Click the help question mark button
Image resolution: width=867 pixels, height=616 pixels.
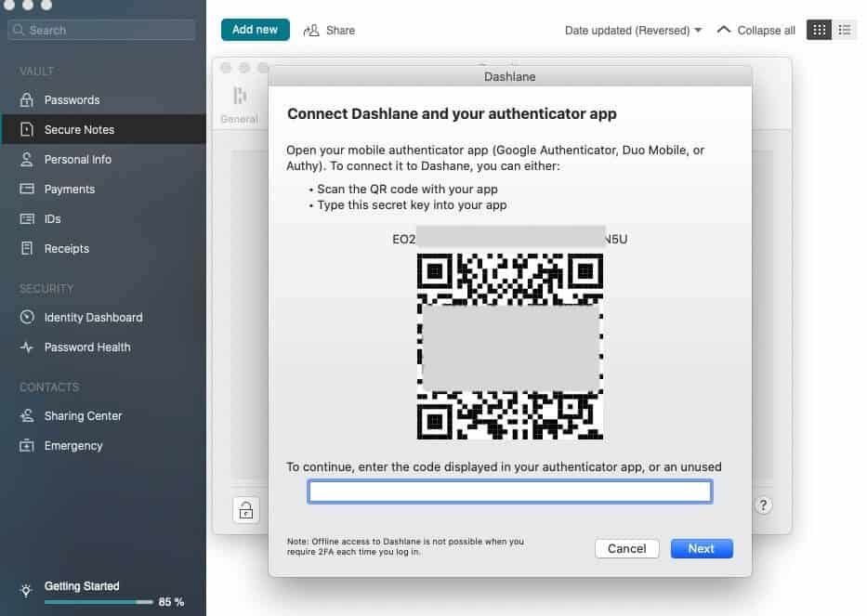point(763,505)
